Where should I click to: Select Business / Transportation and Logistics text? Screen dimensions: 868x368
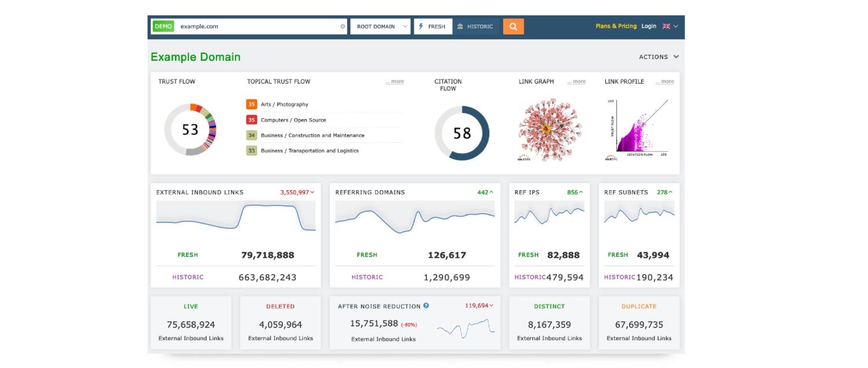pos(310,150)
